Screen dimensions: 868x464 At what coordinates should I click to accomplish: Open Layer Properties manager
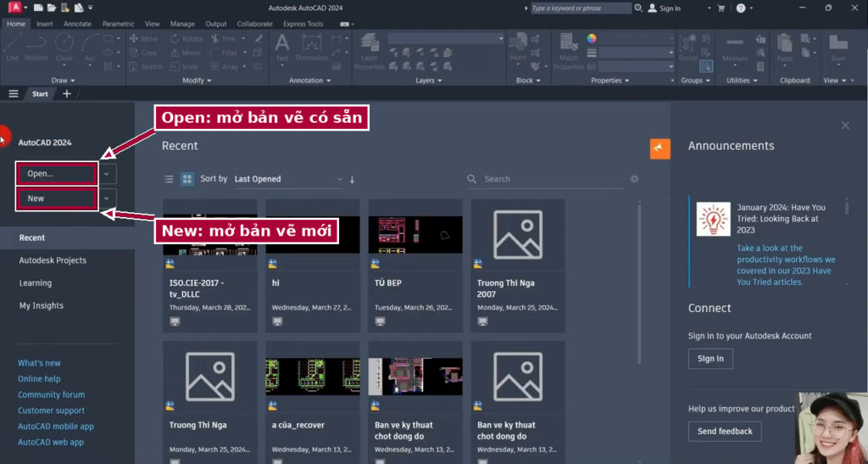coord(370,51)
